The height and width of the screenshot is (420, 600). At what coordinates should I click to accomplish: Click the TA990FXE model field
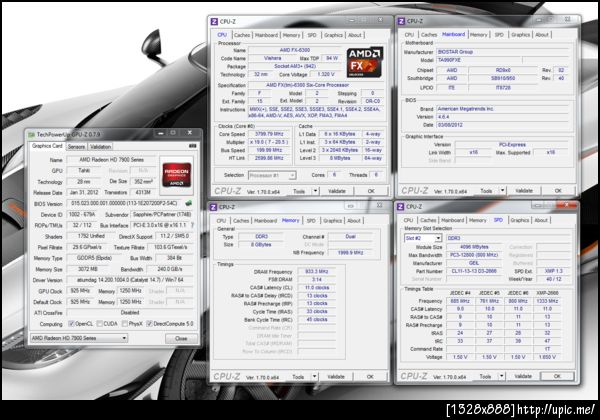[479, 60]
